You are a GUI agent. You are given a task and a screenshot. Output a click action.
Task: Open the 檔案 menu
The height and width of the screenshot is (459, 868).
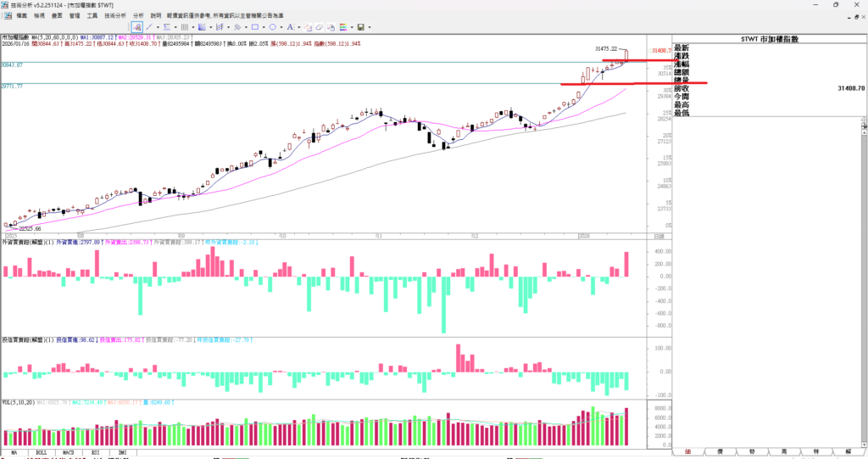20,15
